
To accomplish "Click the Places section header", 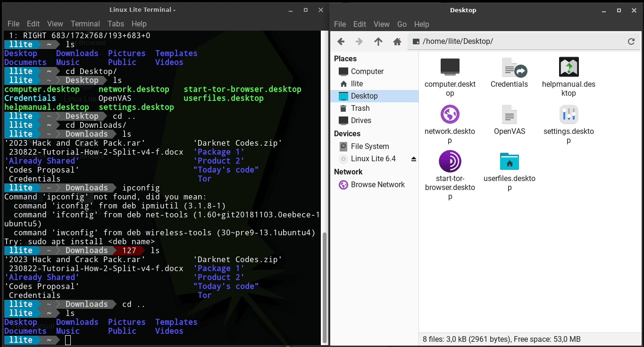I will tap(345, 59).
